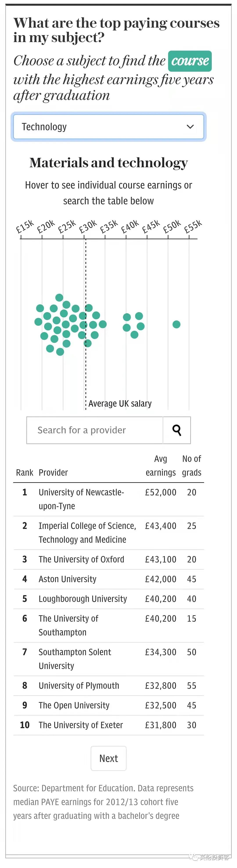Screen dimensions: 237x868
Task: Click the No of grads column header
Action: (192, 466)
